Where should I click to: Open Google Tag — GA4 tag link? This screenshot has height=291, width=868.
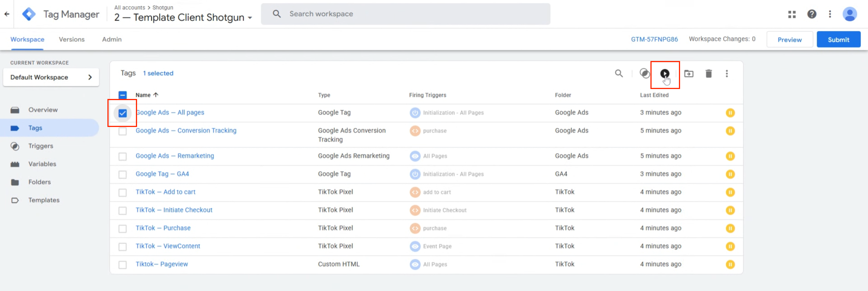tap(162, 174)
